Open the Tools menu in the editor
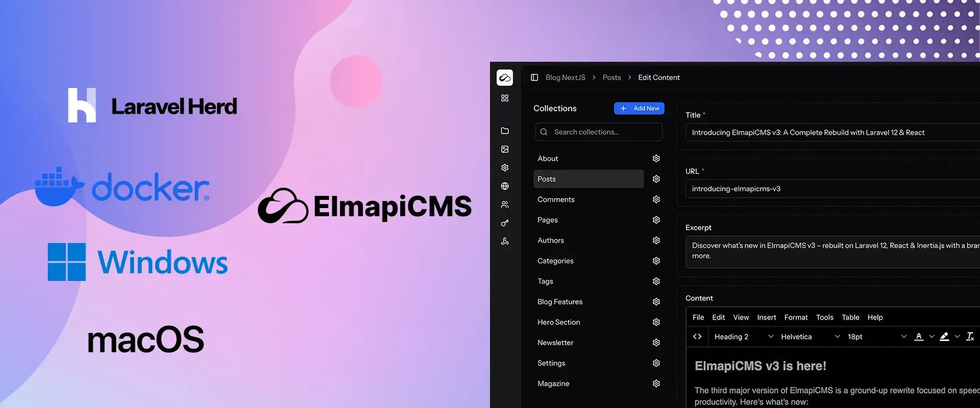980x408 pixels. tap(825, 317)
